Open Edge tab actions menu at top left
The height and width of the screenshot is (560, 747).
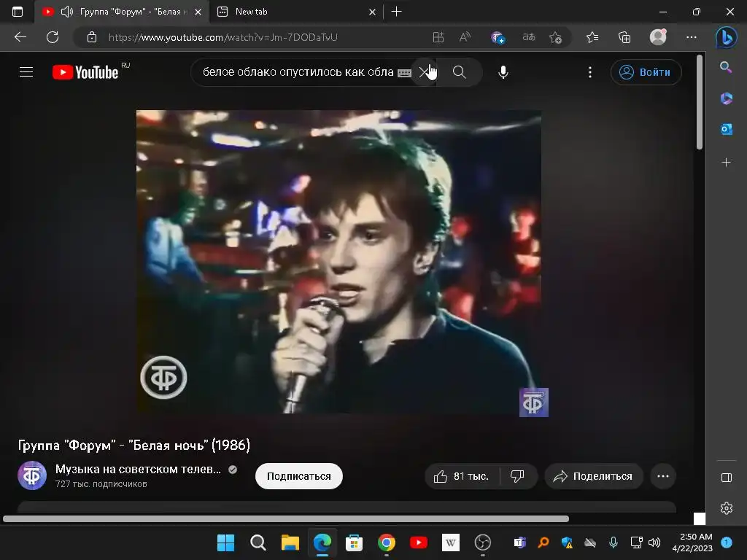point(18,12)
